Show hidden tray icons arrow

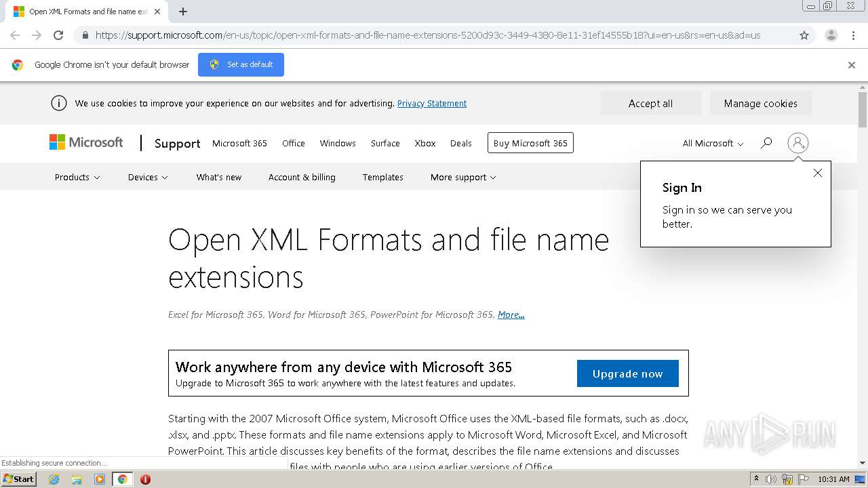(756, 479)
